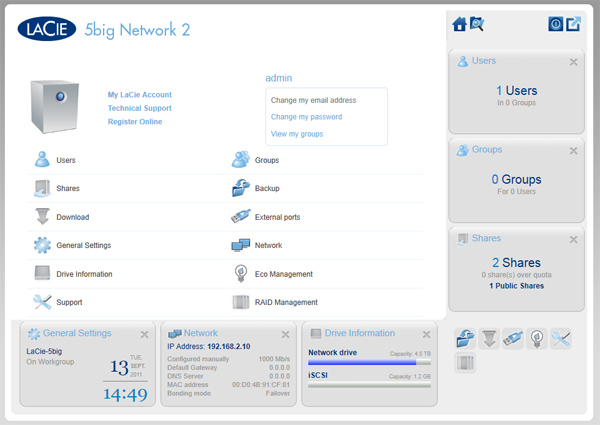Click Change my password
The height and width of the screenshot is (425, 600).
pos(307,117)
